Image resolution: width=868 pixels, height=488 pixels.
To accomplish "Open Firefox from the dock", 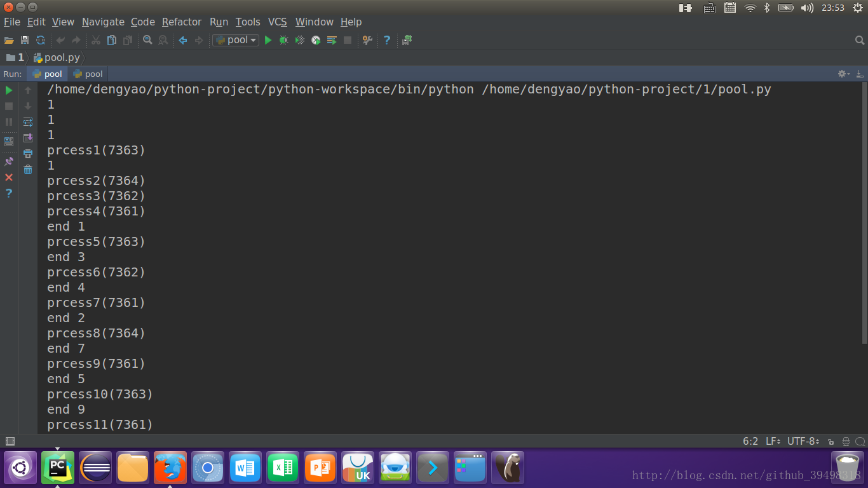I will (170, 468).
